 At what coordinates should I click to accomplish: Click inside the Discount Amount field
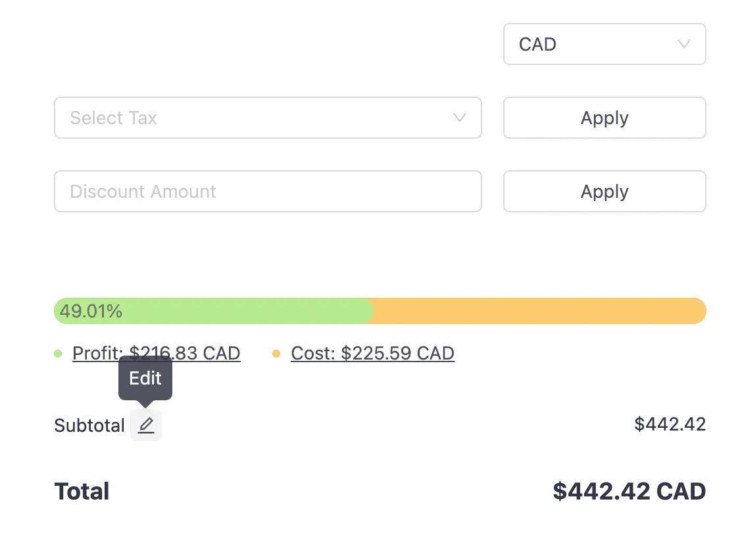(268, 191)
